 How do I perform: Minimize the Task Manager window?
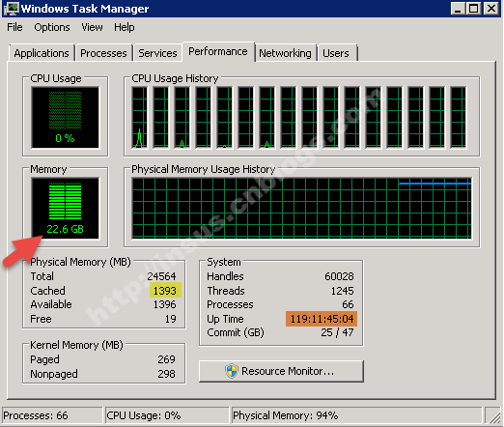(458, 9)
